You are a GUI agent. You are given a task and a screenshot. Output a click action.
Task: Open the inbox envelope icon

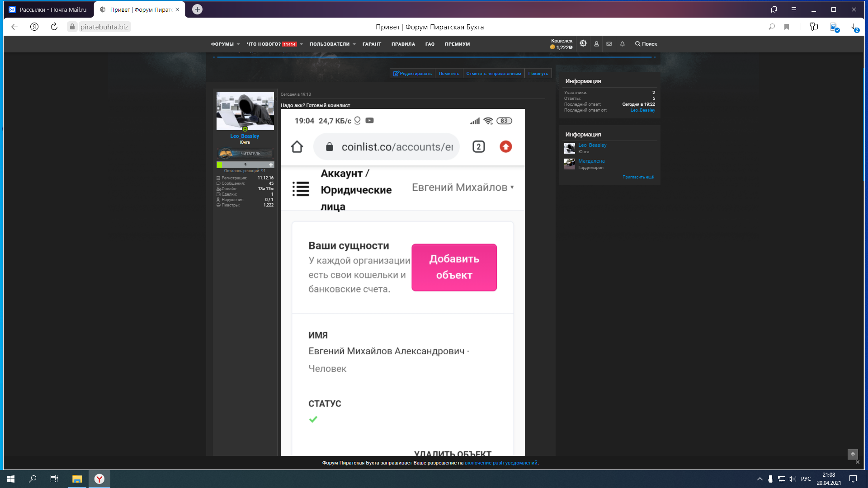pos(609,44)
